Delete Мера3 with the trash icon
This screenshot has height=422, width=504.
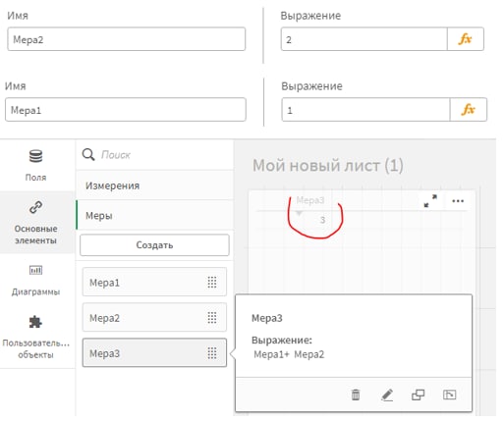coord(356,395)
